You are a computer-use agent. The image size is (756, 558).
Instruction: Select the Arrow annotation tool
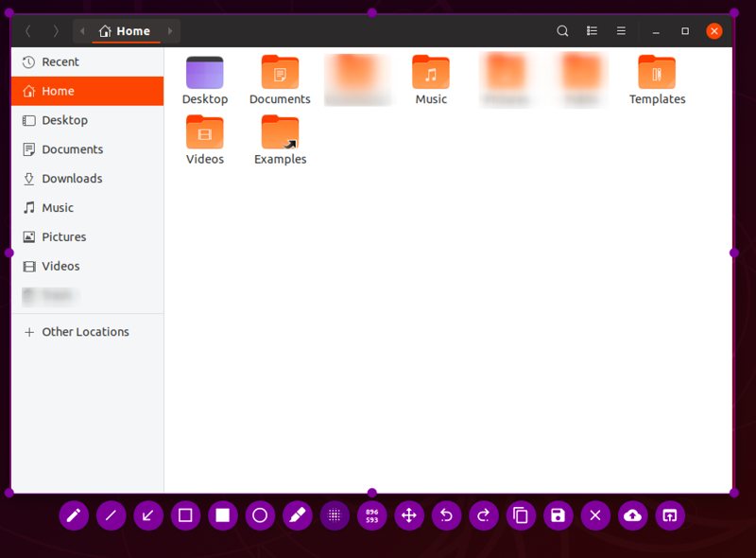click(x=147, y=515)
